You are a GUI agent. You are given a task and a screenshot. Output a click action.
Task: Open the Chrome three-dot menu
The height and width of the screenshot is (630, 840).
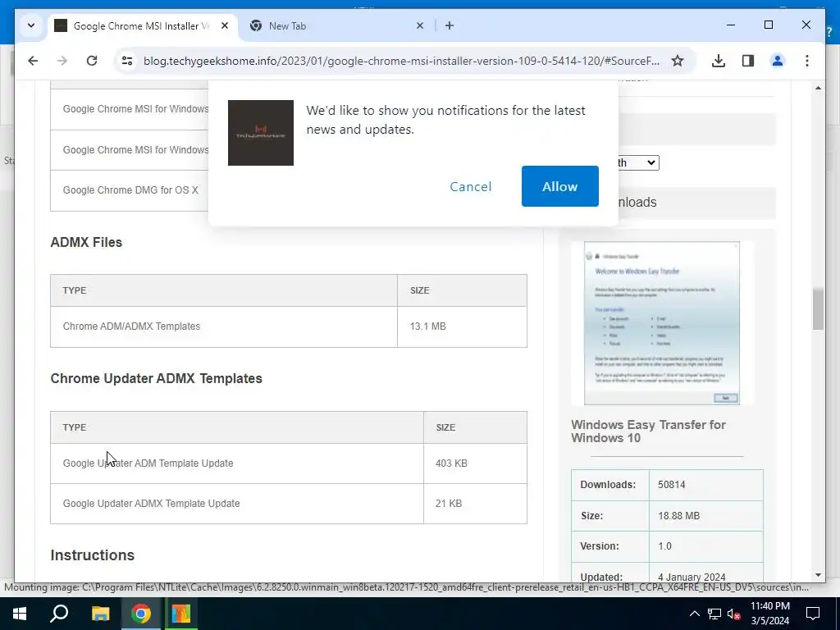807,61
